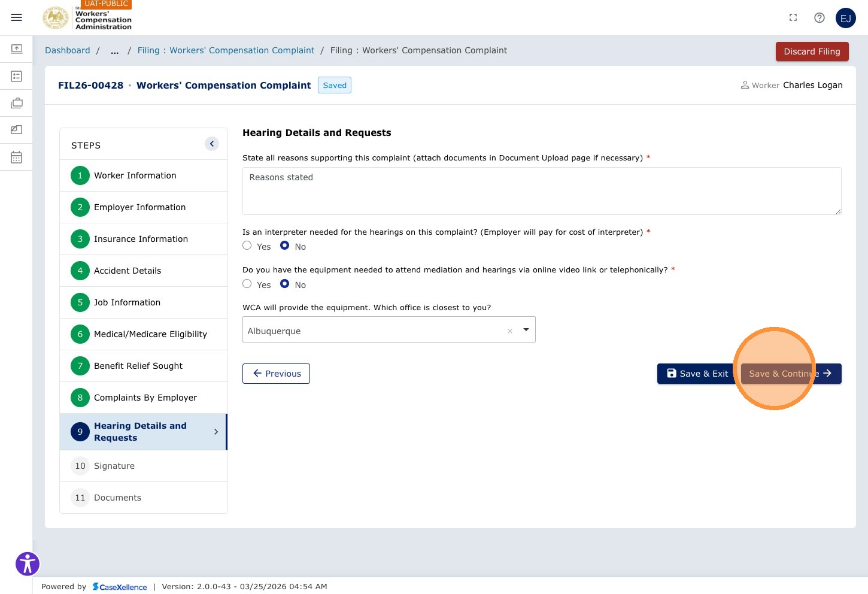
Task: Expand the Hearing Details step chevron
Action: [x=216, y=432]
